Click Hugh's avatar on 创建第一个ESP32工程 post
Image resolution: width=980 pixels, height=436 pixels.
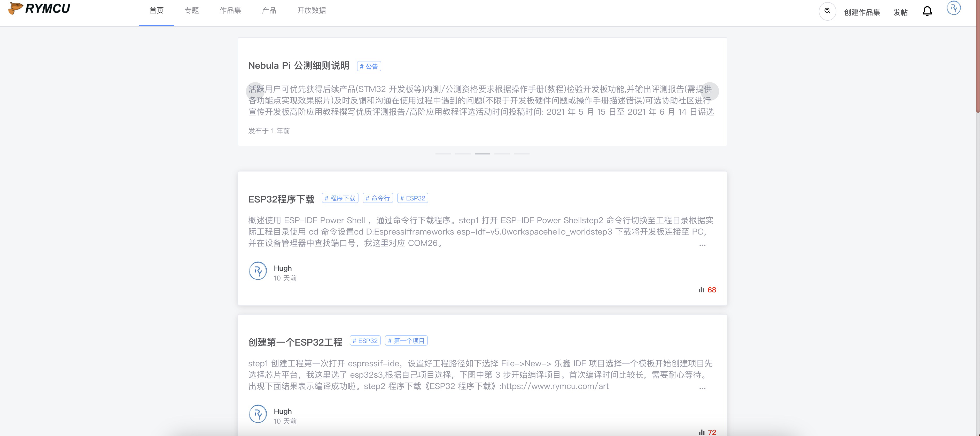click(258, 414)
